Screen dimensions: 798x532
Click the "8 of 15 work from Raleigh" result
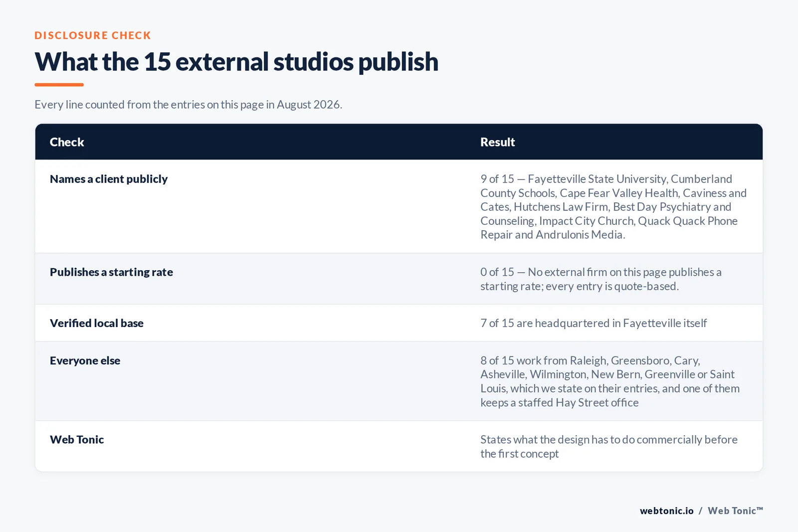[610, 381]
